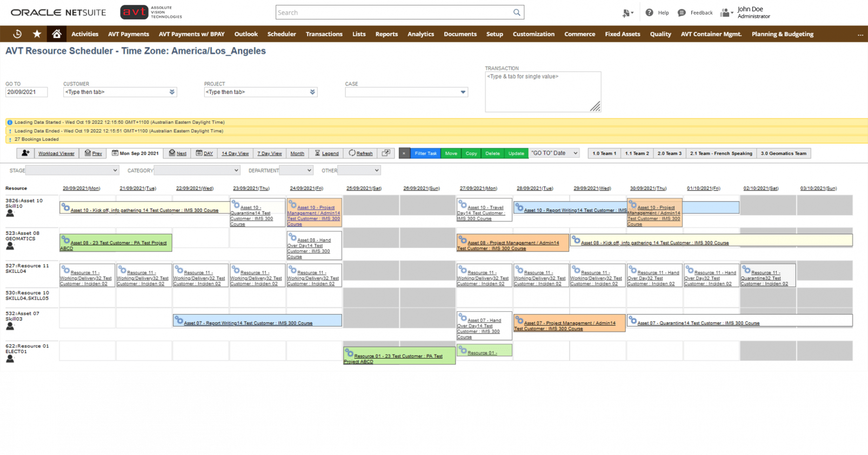Click gear icon on Resource 01 PA Test Project booking
The height and width of the screenshot is (455, 868).
coord(349,353)
